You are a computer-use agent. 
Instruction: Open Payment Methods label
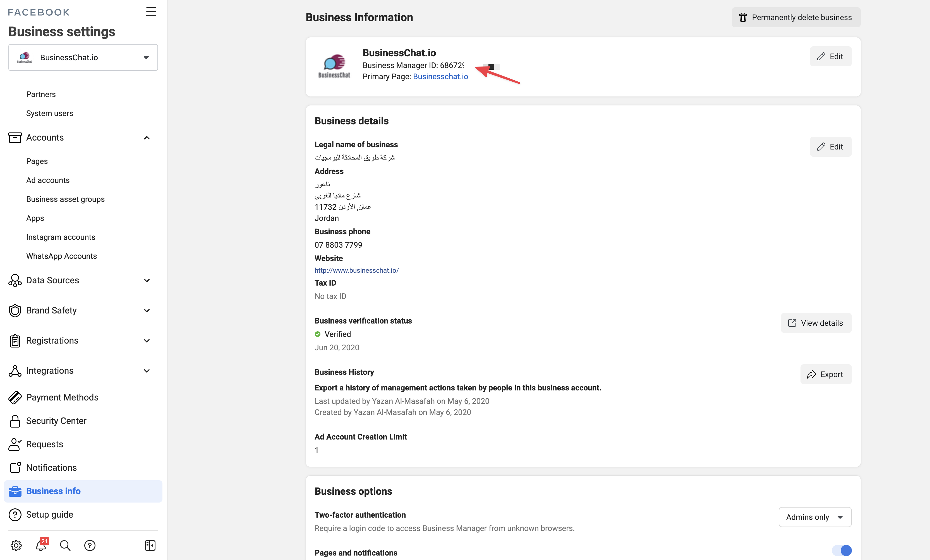point(62,397)
